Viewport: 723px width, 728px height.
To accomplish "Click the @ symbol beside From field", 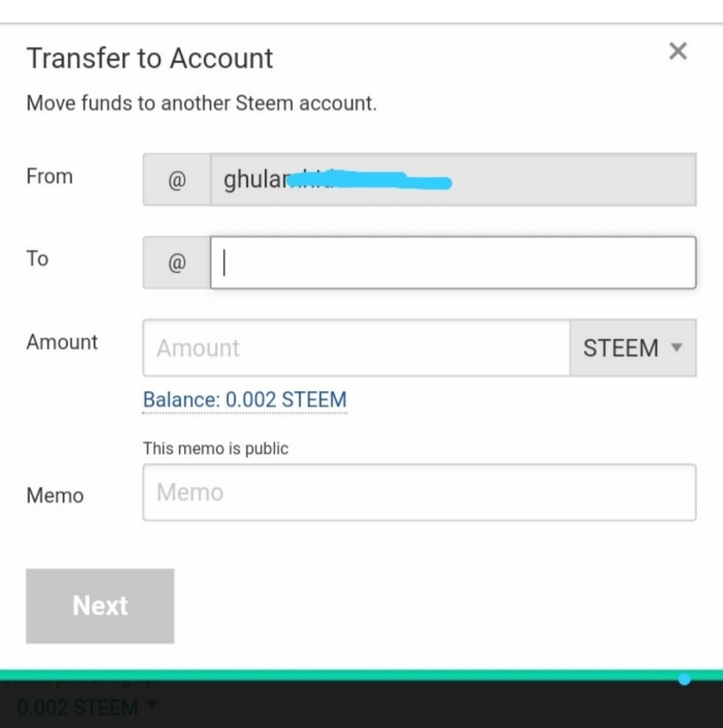I will point(177,180).
